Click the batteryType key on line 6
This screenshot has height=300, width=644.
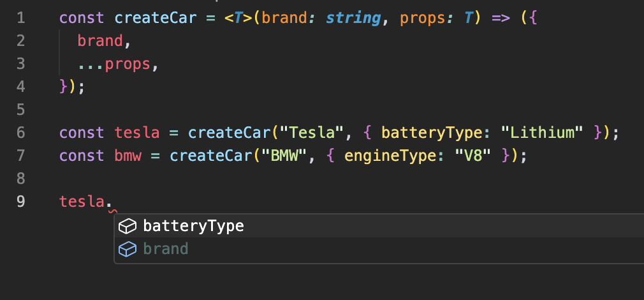click(432, 133)
